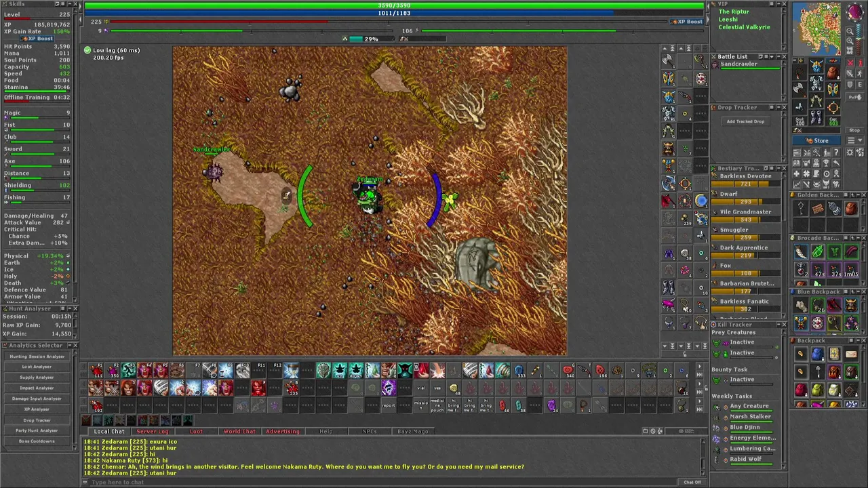Switch to World Chat tab
The width and height of the screenshot is (868, 488).
tap(239, 432)
